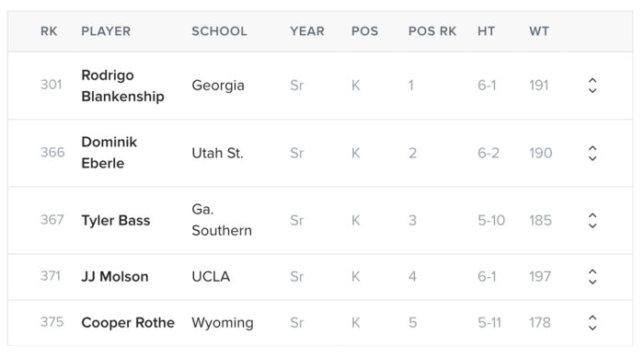This screenshot has width=644, height=358.
Task: Sort by POS column header
Action: pos(364,31)
